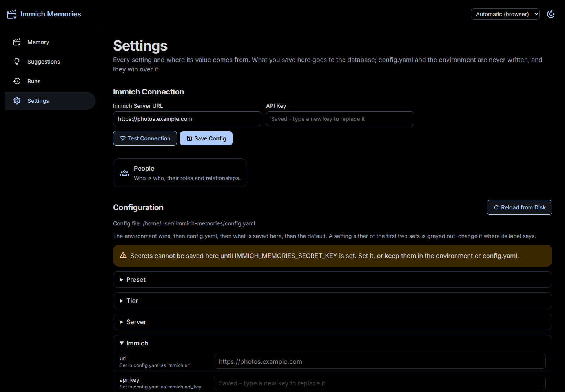Collapse the Immich section
The image size is (565, 392).
coord(332,343)
